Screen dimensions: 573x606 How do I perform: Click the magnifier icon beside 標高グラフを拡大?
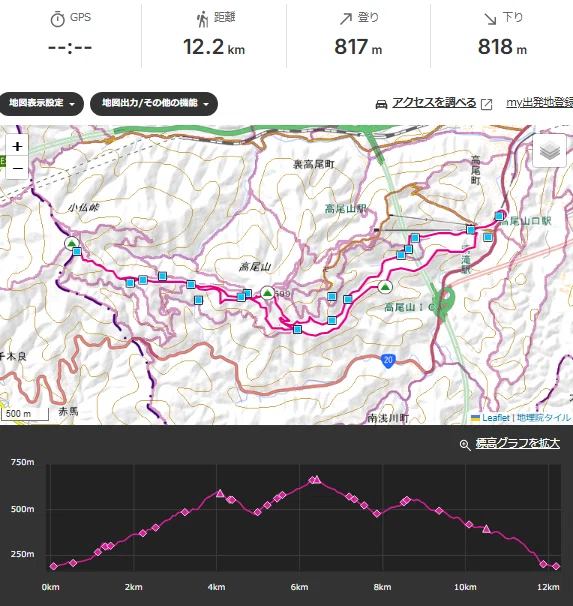point(465,445)
